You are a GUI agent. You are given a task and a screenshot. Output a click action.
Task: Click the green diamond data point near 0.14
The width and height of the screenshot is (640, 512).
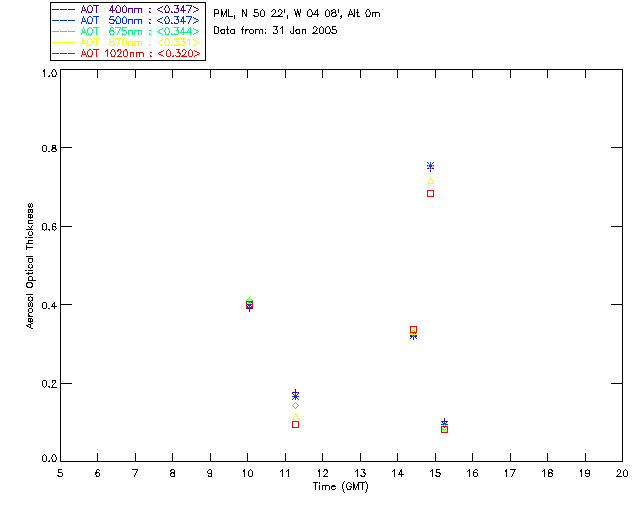pos(296,405)
